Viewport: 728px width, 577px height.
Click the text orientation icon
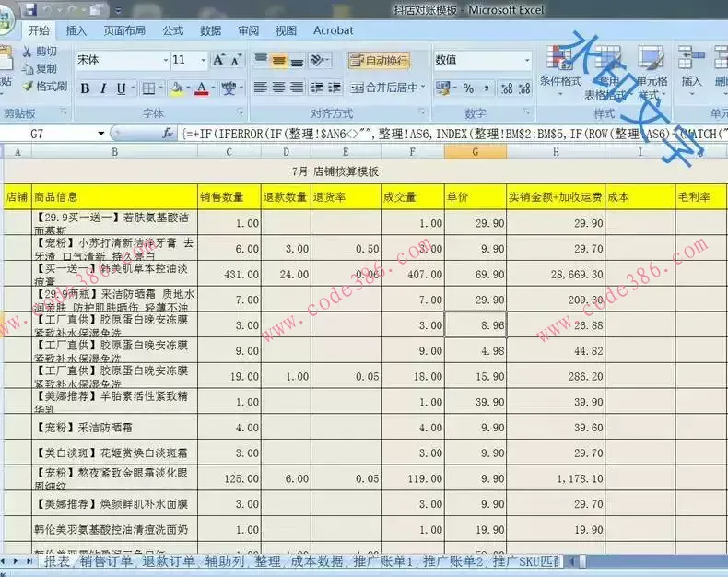pos(319,60)
